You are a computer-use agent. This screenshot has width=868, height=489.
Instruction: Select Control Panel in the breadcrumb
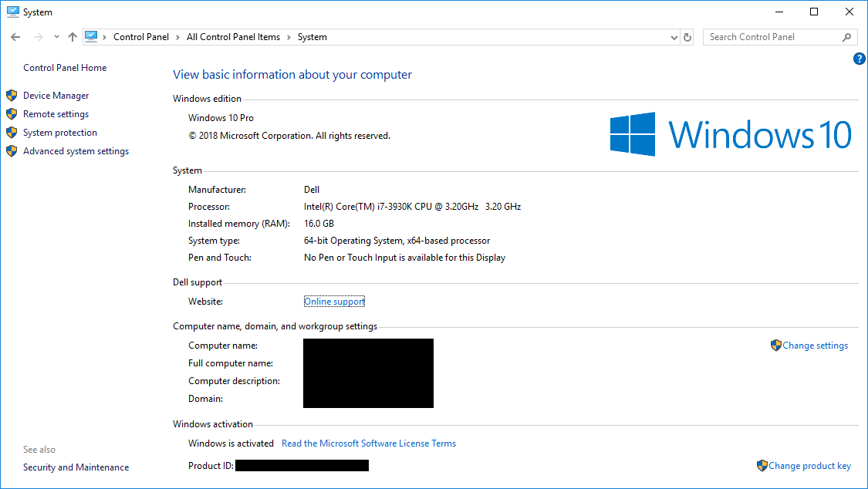click(x=141, y=37)
